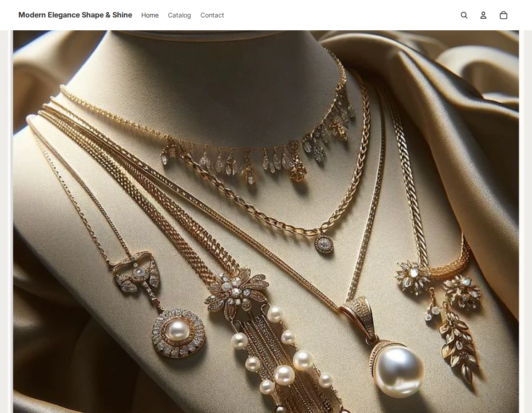
Task: Select the magnifying glass to search products
Action: pos(464,15)
